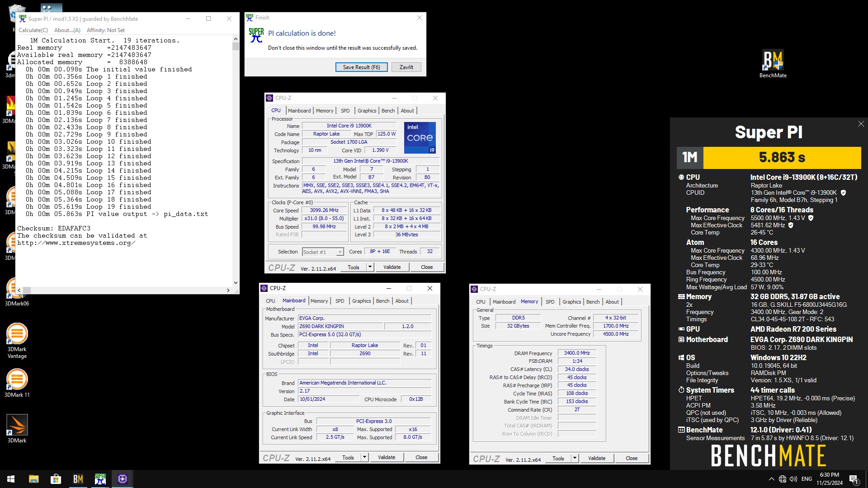
Task: Click the CPU-Z Memory window title icon
Action: click(474, 289)
